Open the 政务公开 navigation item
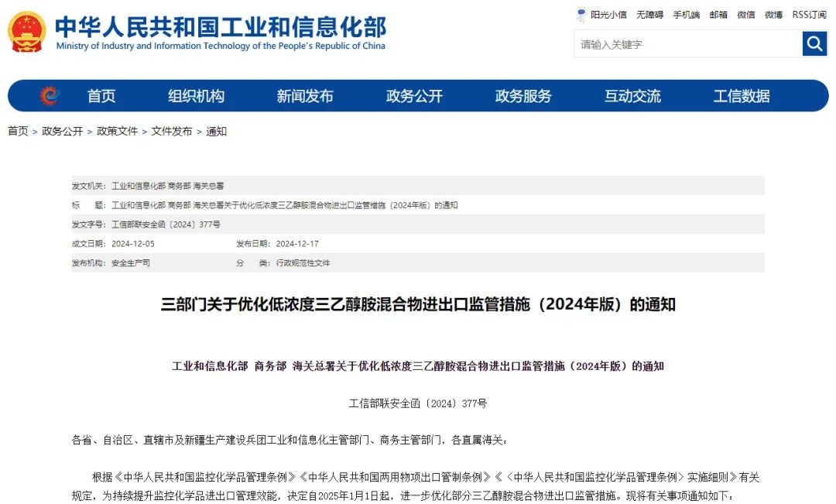Viewport: 836px width, 504px height. (414, 96)
